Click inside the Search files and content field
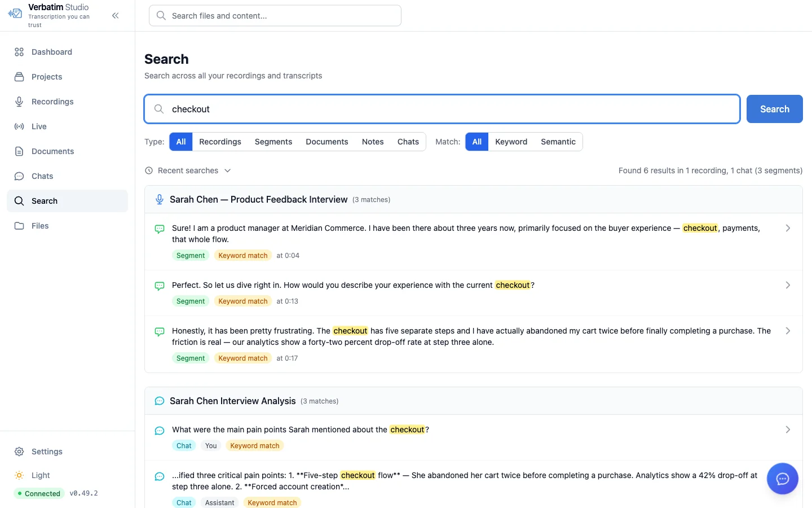812x508 pixels. (275, 15)
